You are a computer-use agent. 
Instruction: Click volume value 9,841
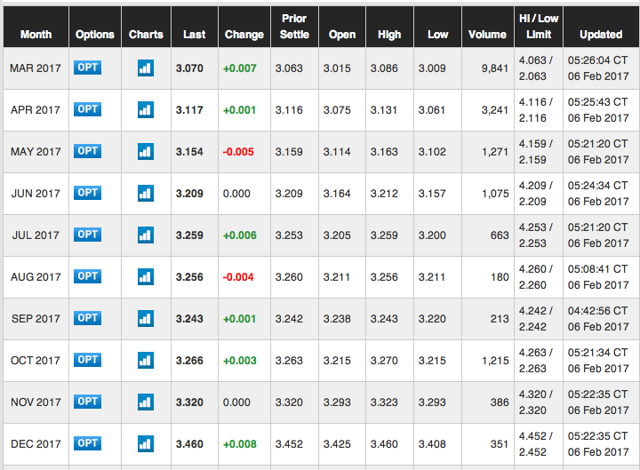495,68
